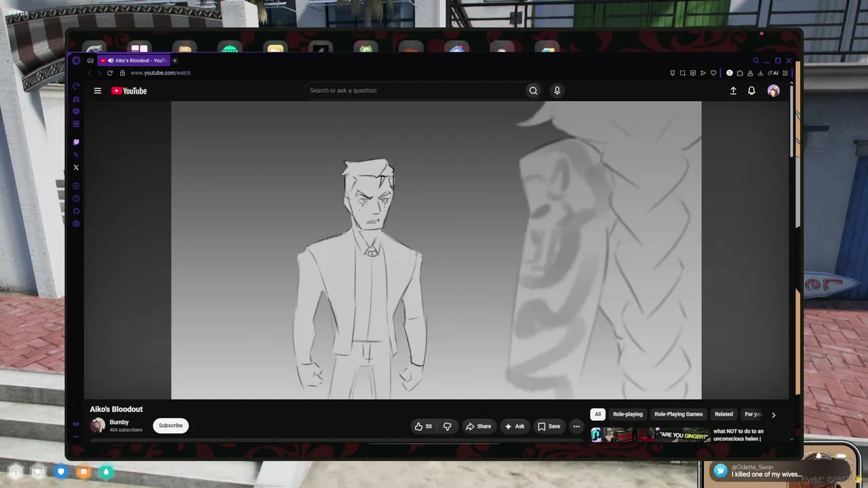Image resolution: width=868 pixels, height=488 pixels.
Task: Share the video via Share button
Action: pos(478,426)
